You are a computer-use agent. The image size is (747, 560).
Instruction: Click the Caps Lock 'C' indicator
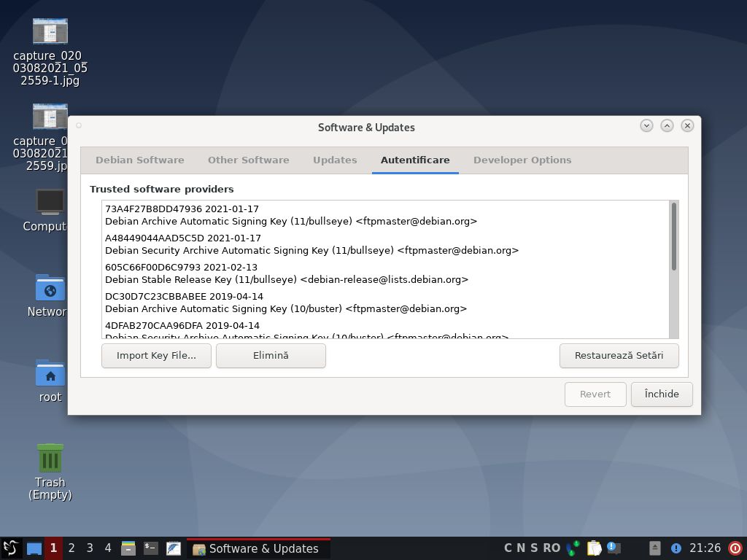coord(508,548)
